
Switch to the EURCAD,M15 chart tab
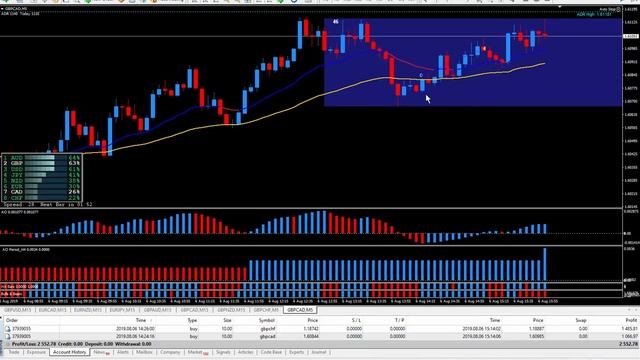click(52, 310)
